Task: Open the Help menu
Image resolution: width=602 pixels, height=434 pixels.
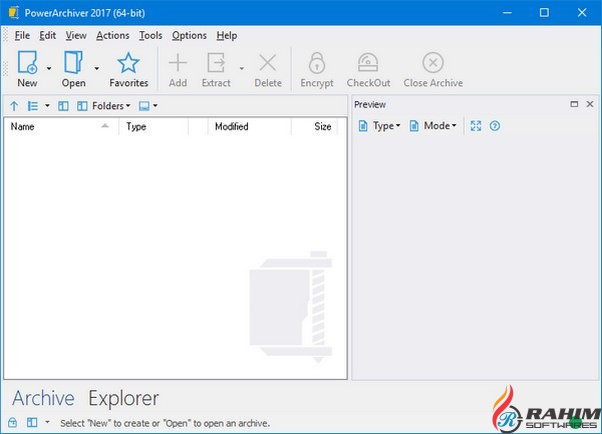Action: click(x=227, y=35)
